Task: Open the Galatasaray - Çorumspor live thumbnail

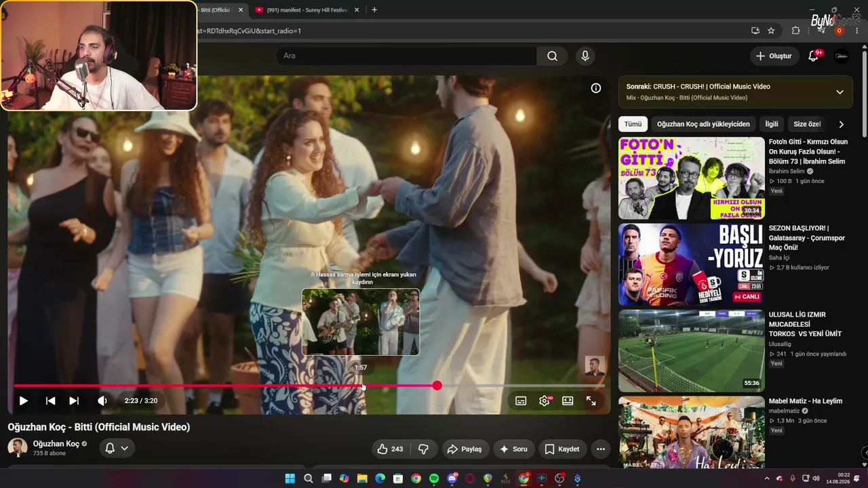Action: (x=691, y=265)
